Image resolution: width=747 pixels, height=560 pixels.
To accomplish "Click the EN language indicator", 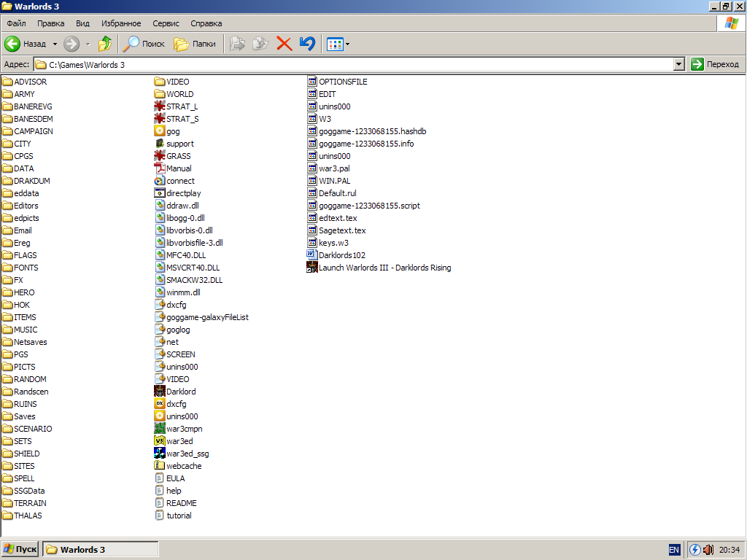I will click(673, 550).
